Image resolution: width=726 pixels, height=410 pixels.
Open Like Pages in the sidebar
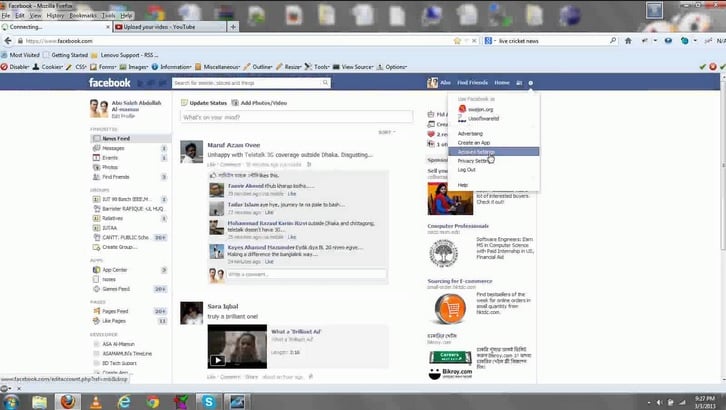114,321
